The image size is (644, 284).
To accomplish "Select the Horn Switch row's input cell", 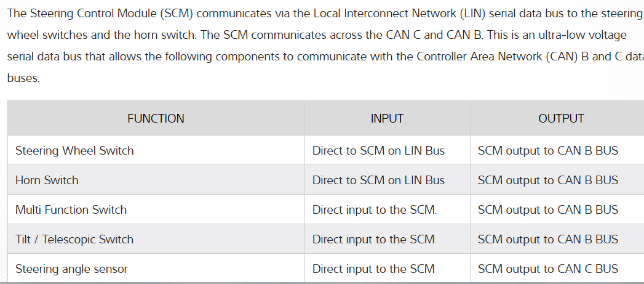I will coord(378,180).
